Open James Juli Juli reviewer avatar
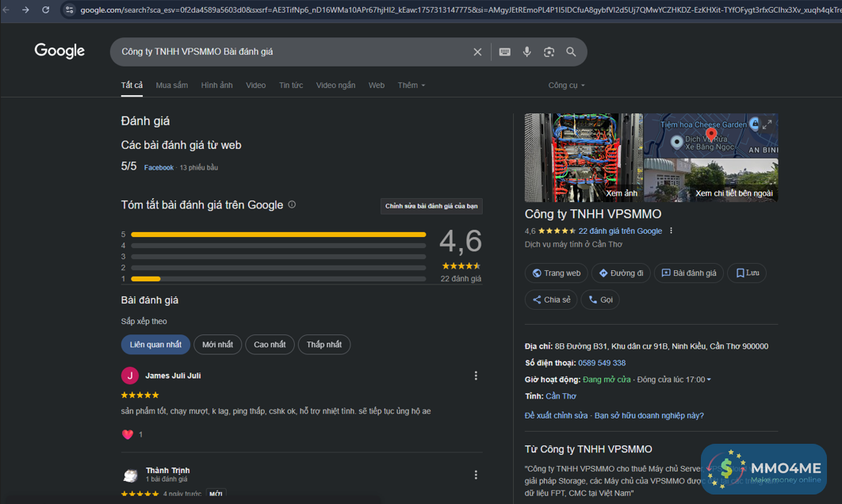The image size is (842, 504). tap(130, 376)
